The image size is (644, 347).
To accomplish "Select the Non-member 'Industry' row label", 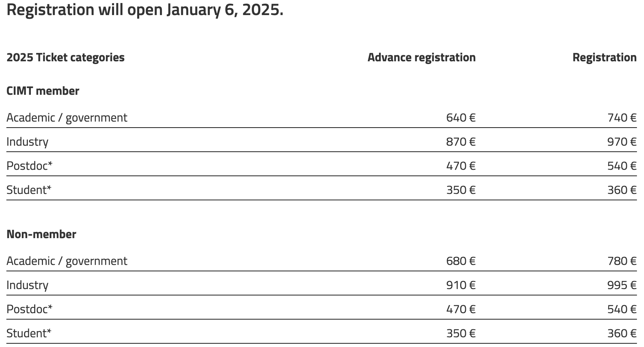I will tap(27, 285).
